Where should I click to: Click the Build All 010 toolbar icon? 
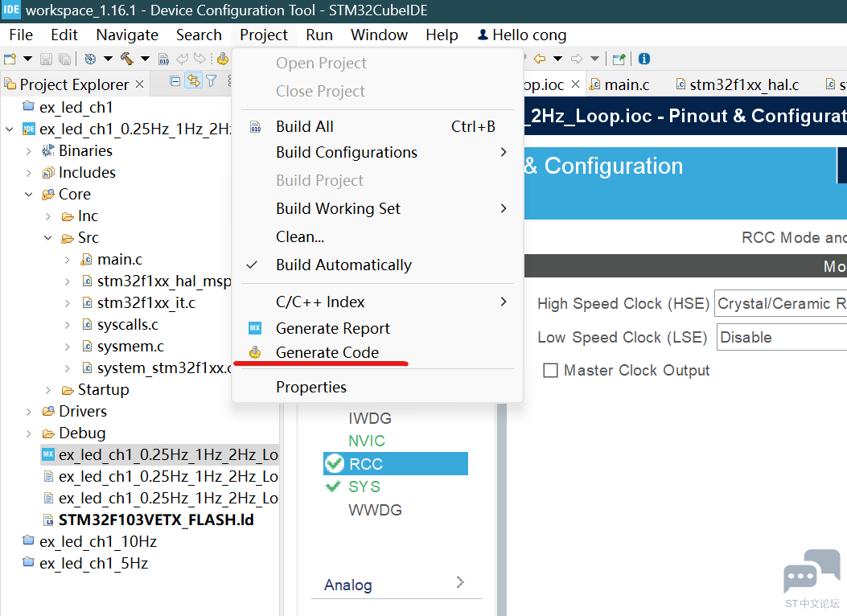[x=163, y=59]
